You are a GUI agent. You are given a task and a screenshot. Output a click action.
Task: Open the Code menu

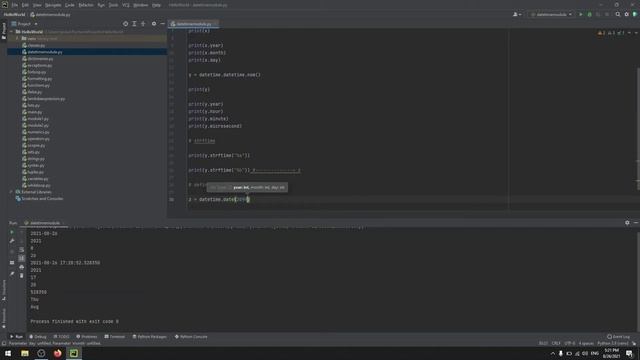coord(70,5)
